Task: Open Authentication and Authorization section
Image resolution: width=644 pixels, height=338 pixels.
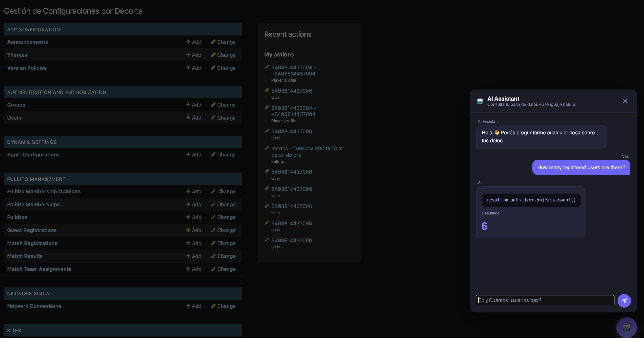Action: pos(57,92)
